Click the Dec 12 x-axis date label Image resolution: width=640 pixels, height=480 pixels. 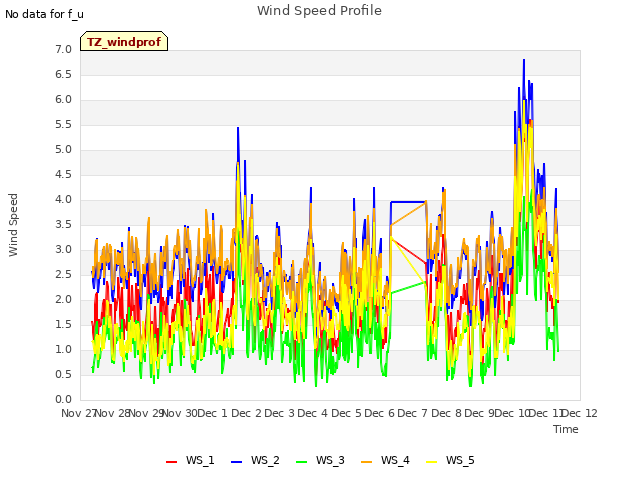tap(580, 413)
